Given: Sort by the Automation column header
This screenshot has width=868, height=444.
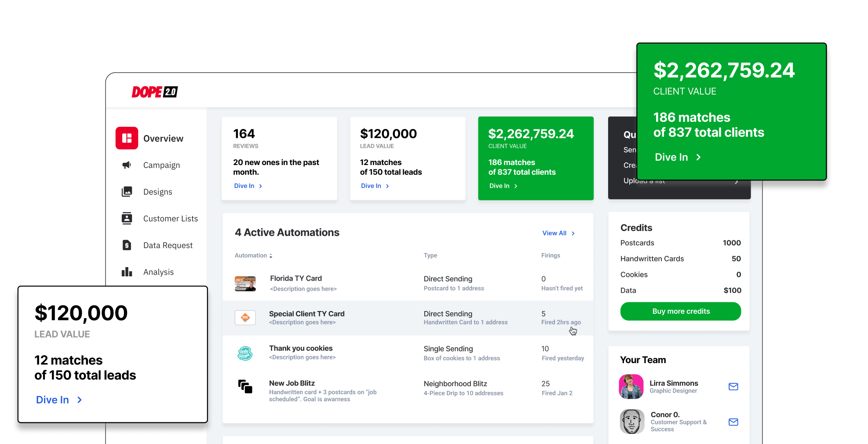Looking at the screenshot, I should pos(253,256).
